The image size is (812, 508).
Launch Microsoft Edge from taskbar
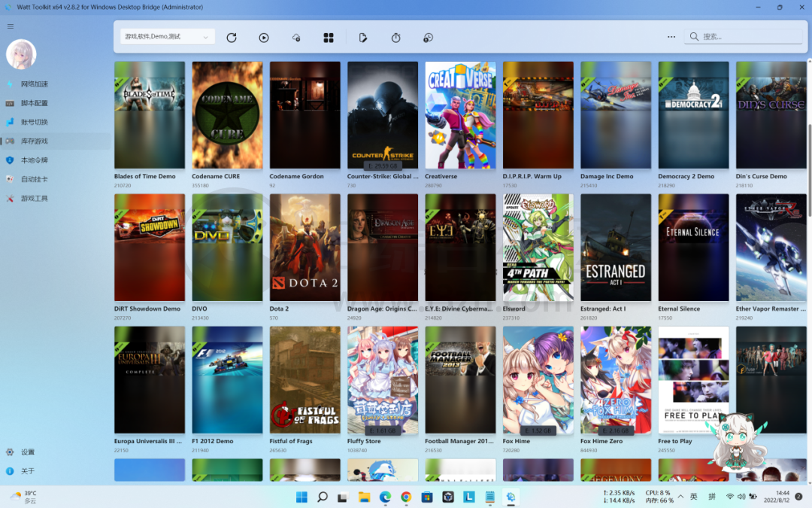tap(385, 497)
